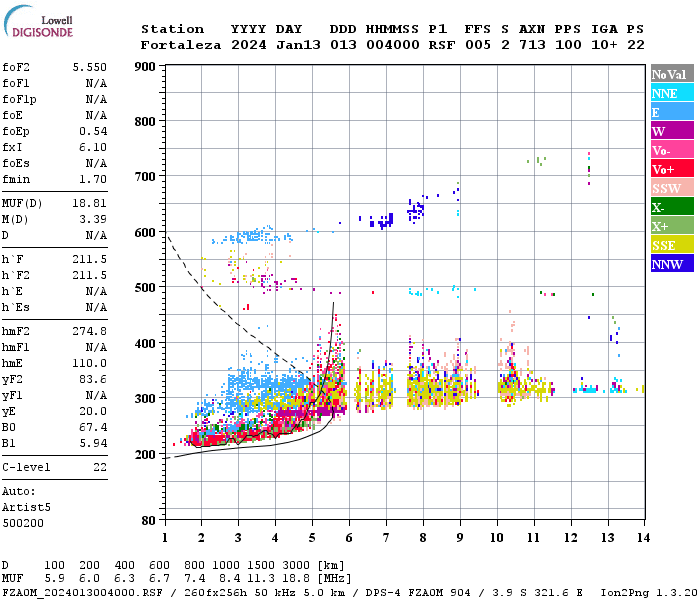
Task: Click the foEp value 0.54
Action: click(93, 131)
